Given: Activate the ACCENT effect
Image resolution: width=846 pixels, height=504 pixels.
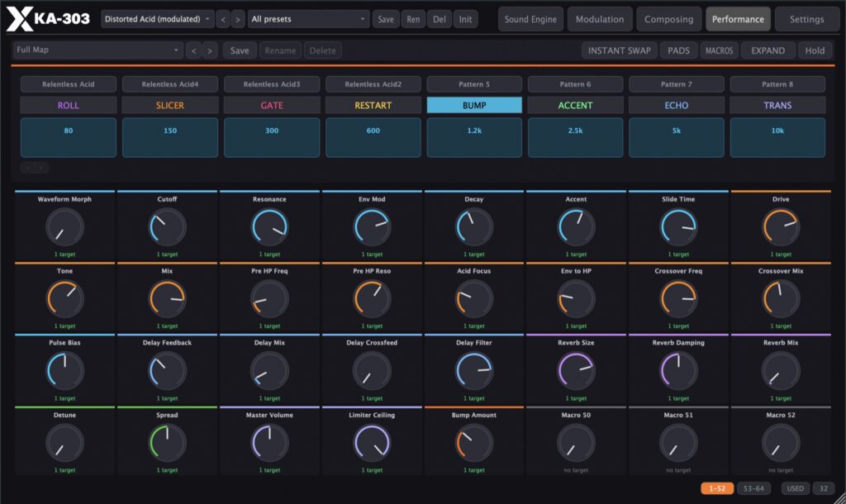Looking at the screenshot, I should (575, 105).
